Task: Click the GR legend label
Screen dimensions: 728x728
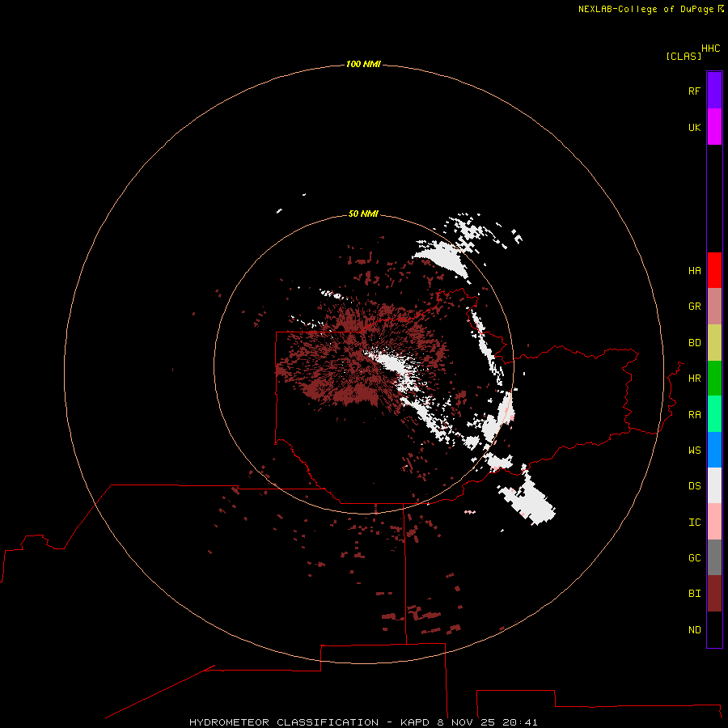Action: pos(694,307)
